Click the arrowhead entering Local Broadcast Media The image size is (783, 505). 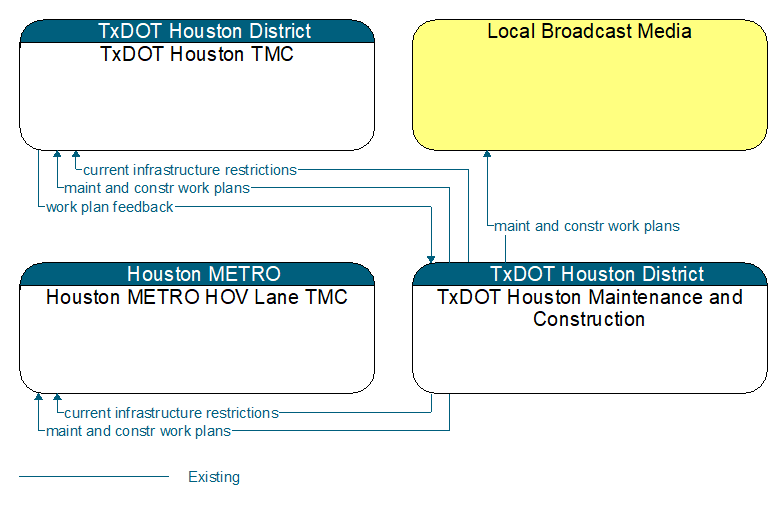(487, 154)
